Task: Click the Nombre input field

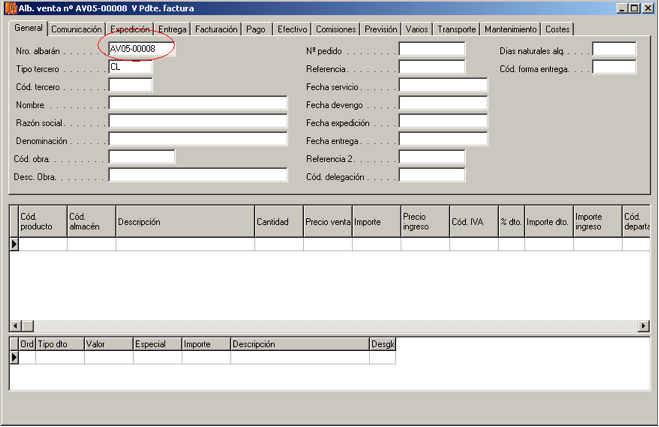Action: pyautogui.click(x=197, y=103)
